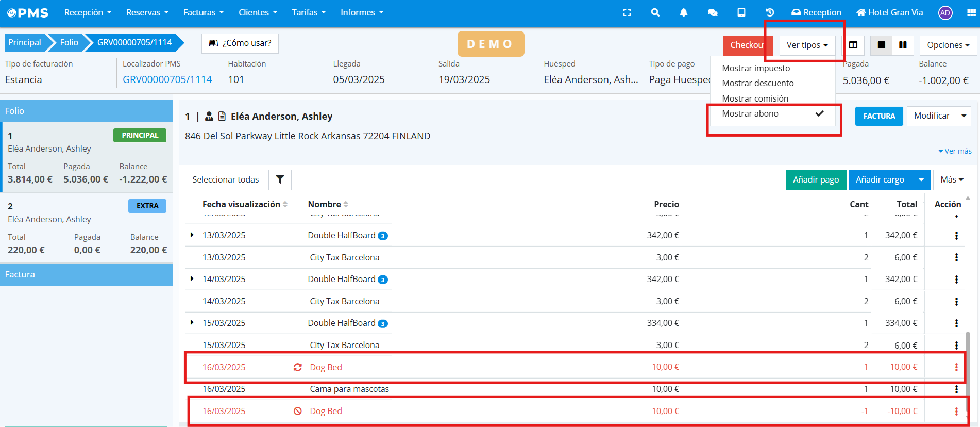Open the notifications bell
The image size is (980, 427).
(x=683, y=12)
